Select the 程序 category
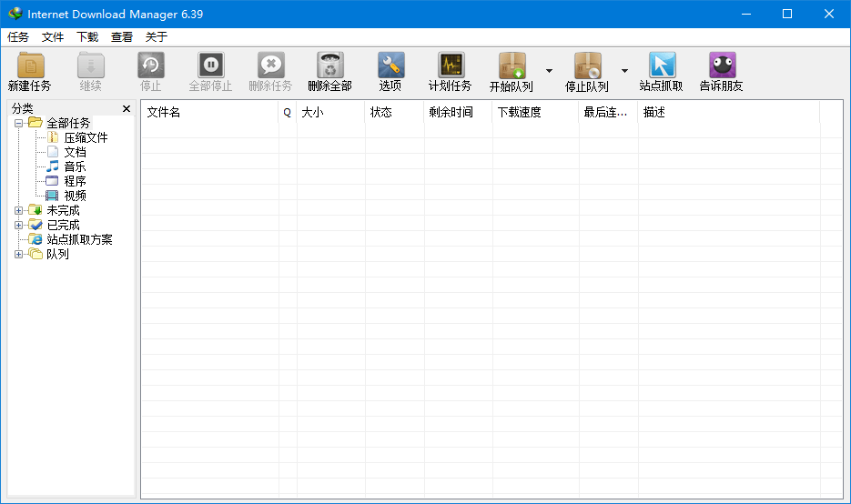Image resolution: width=851 pixels, height=504 pixels. [75, 181]
